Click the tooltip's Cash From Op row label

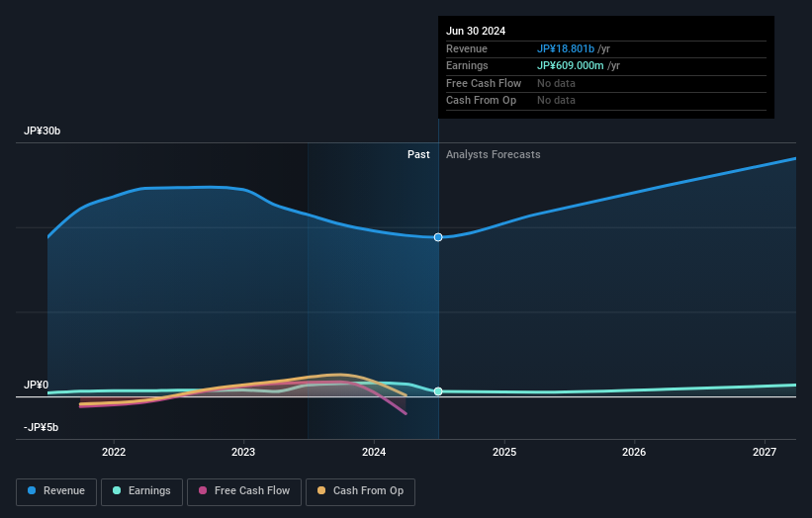click(481, 101)
